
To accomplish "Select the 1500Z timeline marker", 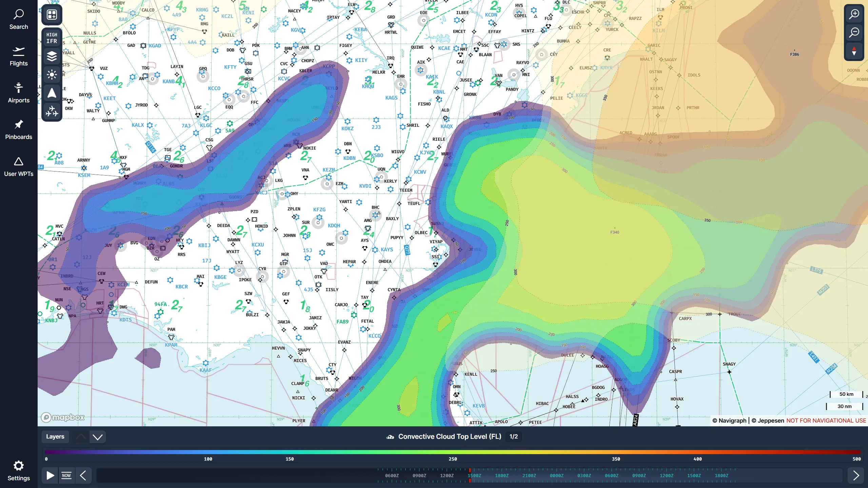I will coord(475,475).
